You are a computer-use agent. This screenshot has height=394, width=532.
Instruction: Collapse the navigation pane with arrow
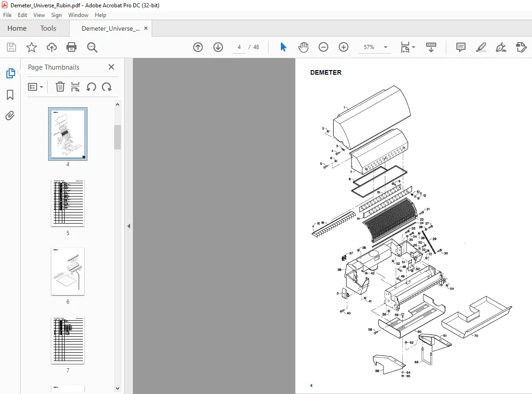pyautogui.click(x=129, y=226)
